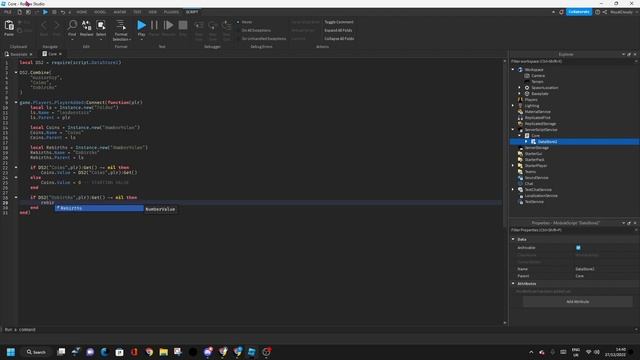Expand the Baseplate node in Explorer
This screenshot has height=360, width=640.
(x=520, y=93)
